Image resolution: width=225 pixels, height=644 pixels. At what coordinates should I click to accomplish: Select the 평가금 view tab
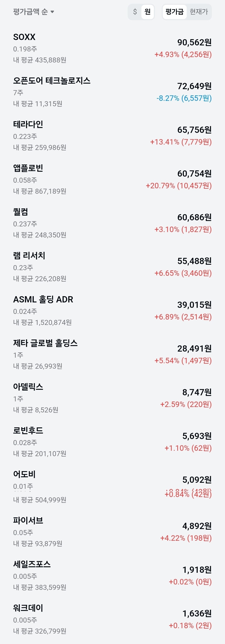coord(175,12)
